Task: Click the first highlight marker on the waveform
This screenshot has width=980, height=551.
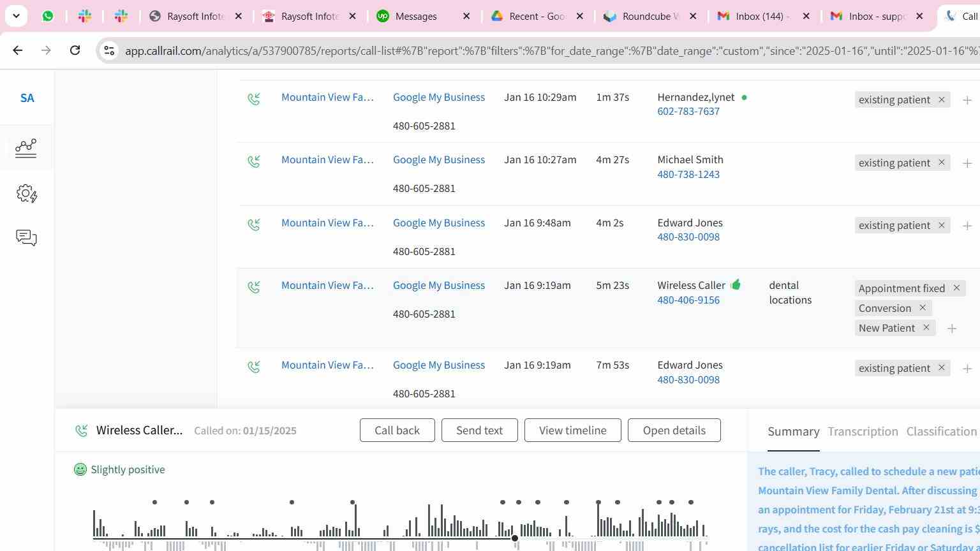Action: click(154, 503)
